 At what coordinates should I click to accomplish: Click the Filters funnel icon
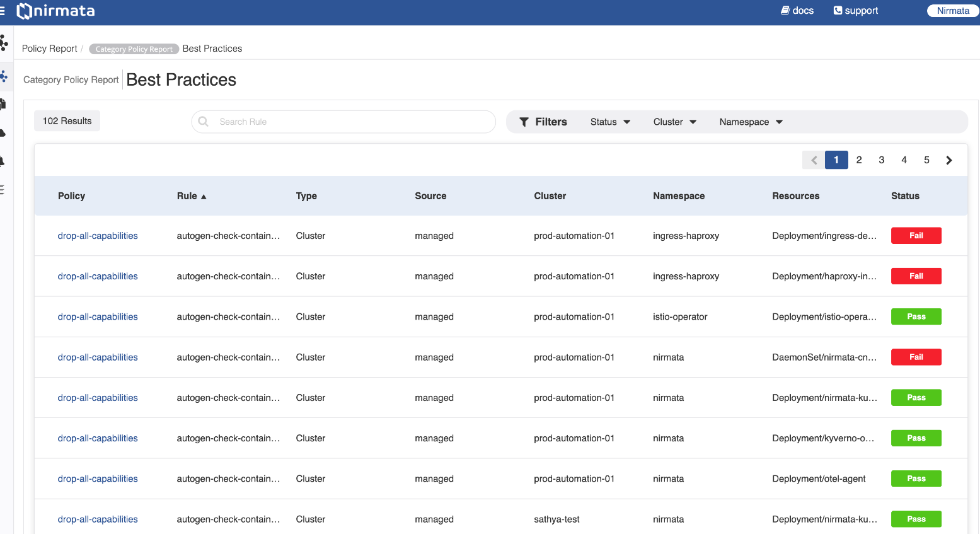[524, 122]
